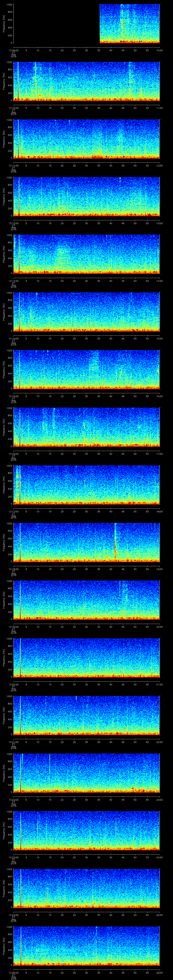The width and height of the screenshot is (173, 980).
Task: Click the 13:25:00 start time label
Action: click(13, 972)
